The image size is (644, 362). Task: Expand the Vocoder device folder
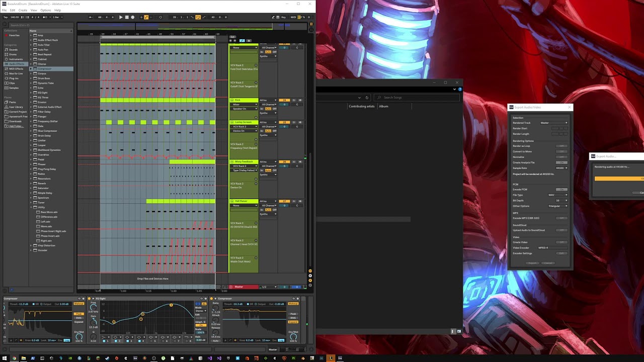[x=31, y=250]
